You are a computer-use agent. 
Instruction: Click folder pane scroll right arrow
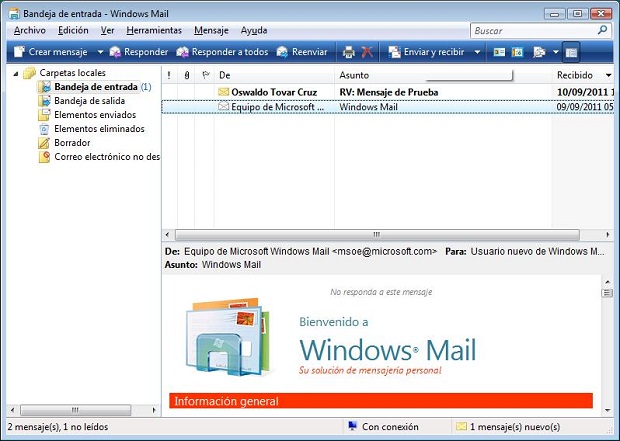[154, 410]
